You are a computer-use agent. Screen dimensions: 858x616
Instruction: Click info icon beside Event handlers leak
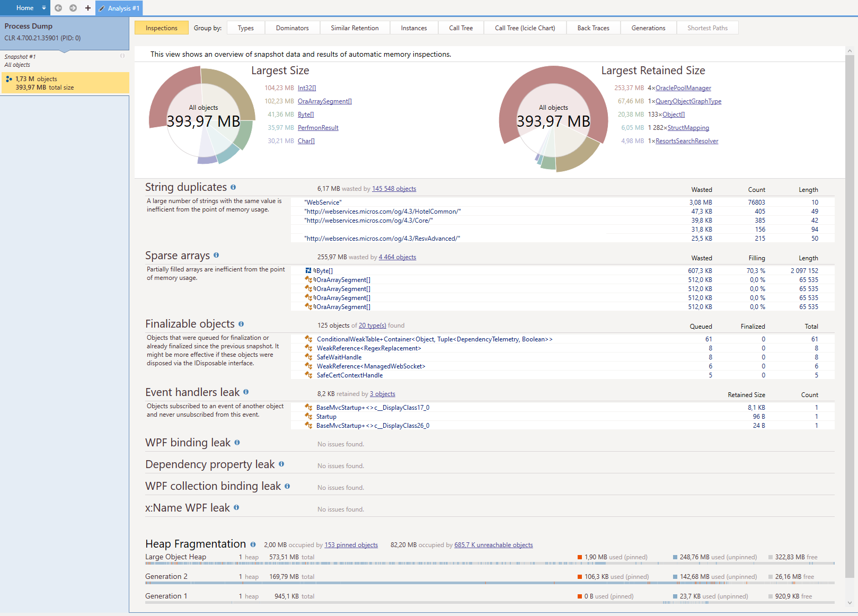click(x=246, y=392)
